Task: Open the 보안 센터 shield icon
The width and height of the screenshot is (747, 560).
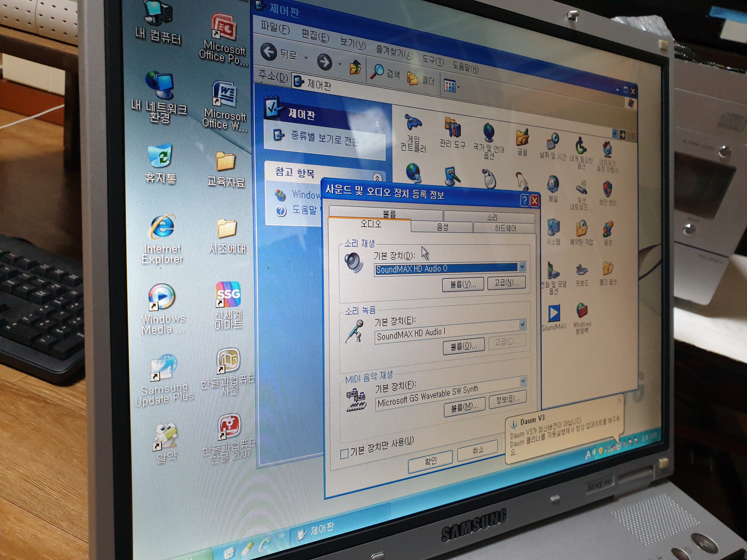Action: coord(607,193)
